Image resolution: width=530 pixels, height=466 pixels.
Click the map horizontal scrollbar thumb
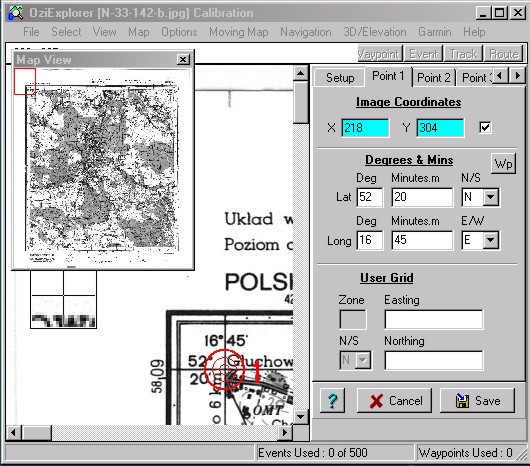pyautogui.click(x=37, y=432)
